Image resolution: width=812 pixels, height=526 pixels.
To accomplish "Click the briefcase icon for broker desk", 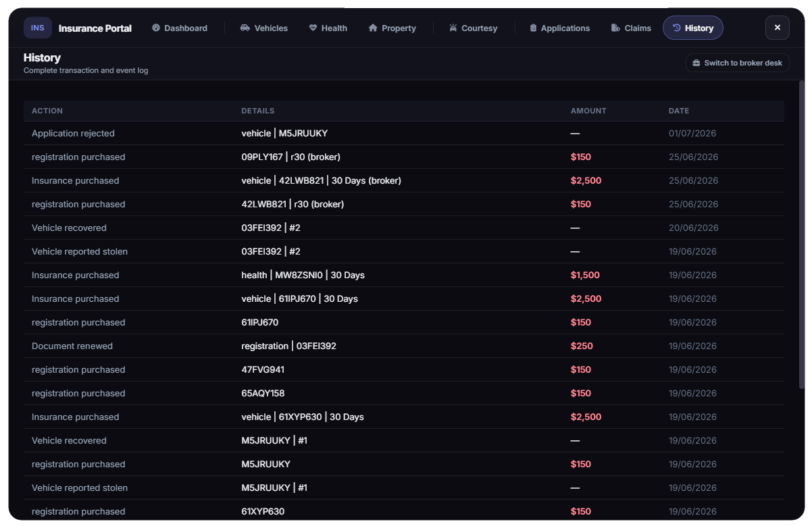I will click(x=696, y=63).
